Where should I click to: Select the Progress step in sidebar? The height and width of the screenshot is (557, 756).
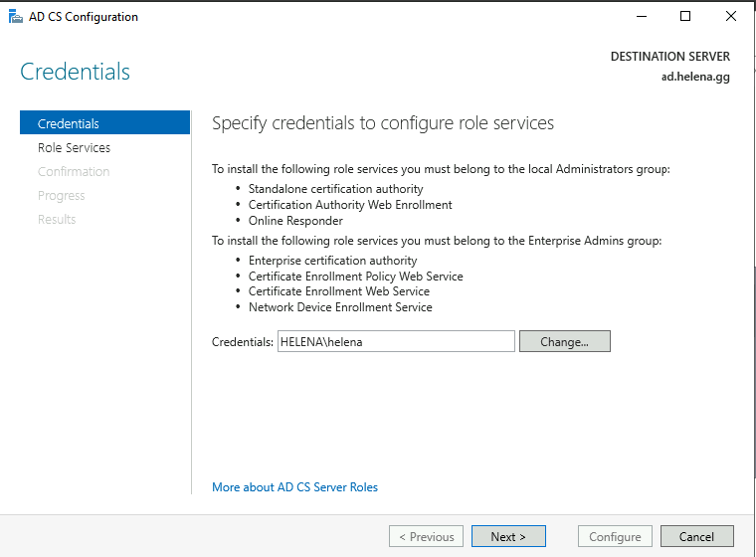coord(62,195)
